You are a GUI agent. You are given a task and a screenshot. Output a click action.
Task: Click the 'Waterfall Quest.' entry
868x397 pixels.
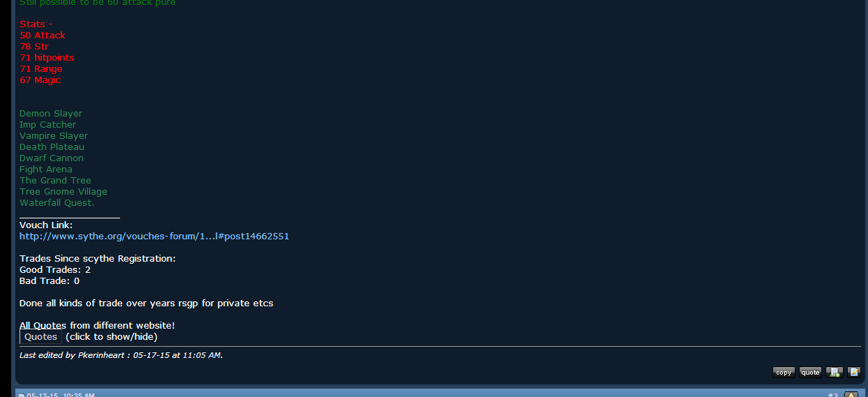click(x=57, y=203)
